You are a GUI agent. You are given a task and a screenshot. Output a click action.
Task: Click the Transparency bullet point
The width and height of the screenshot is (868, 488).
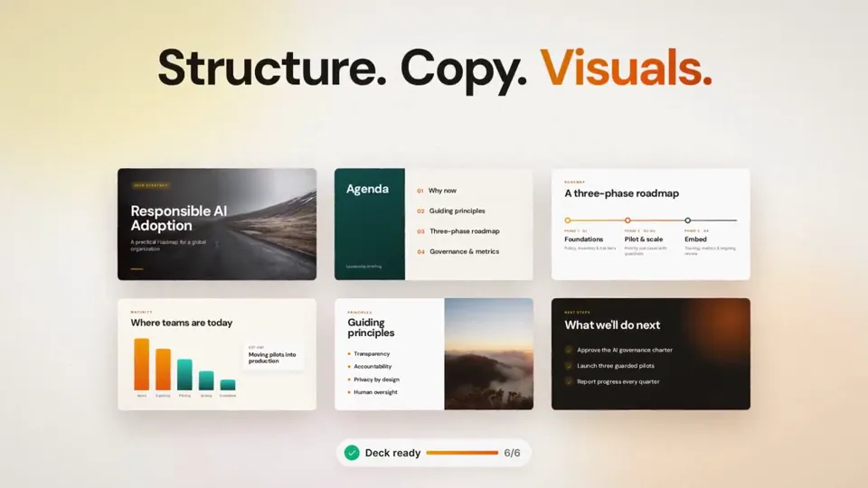tap(369, 353)
